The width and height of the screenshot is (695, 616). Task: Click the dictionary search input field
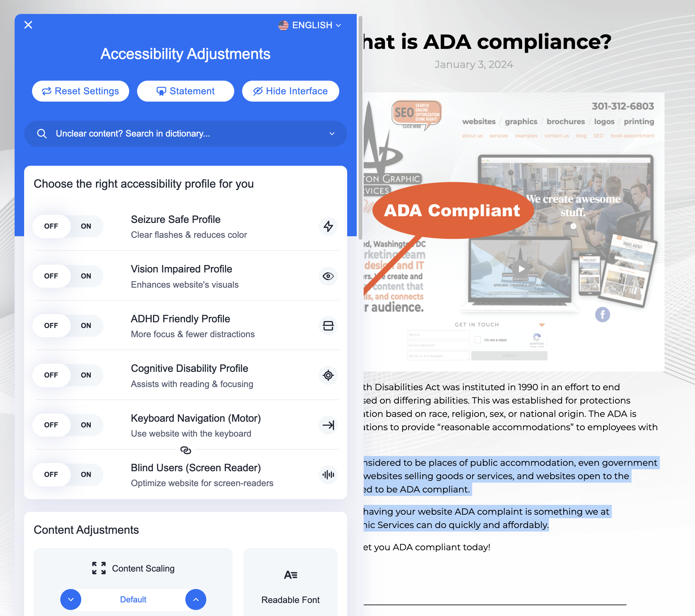click(185, 133)
